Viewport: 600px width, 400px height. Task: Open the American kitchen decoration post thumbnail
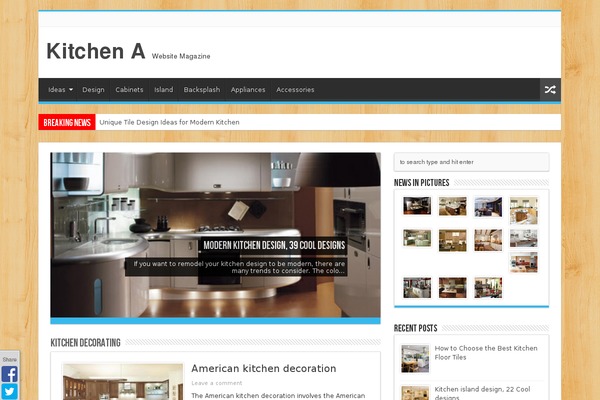[x=123, y=382]
